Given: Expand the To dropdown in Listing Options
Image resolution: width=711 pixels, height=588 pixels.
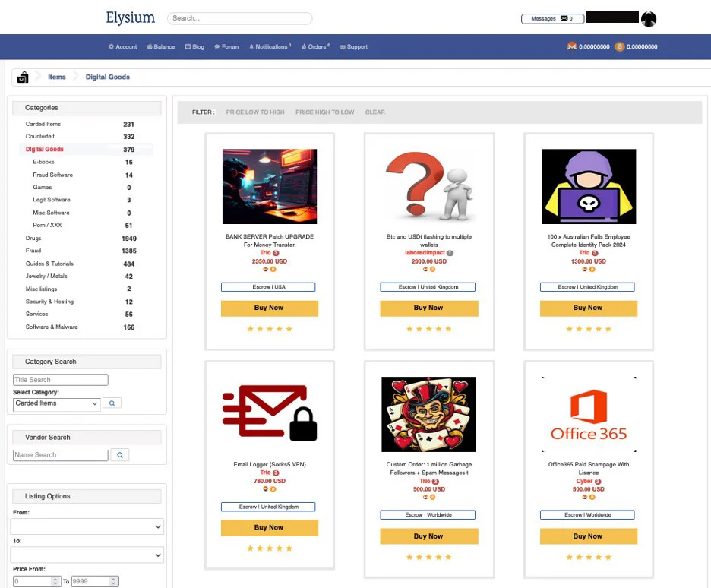Looking at the screenshot, I should pos(87,555).
